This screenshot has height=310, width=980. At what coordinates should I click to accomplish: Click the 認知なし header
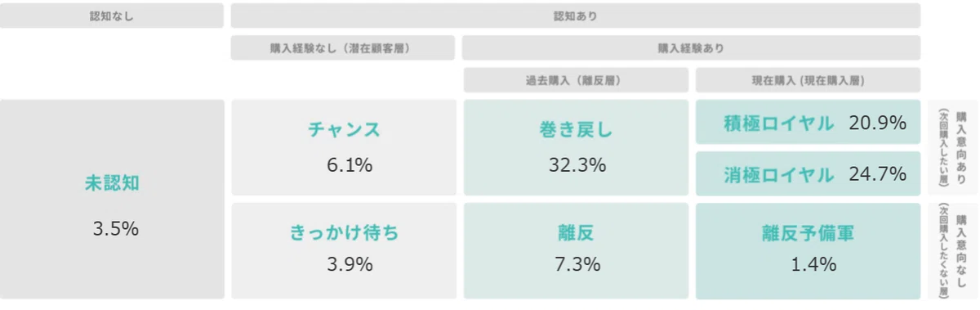tap(112, 16)
